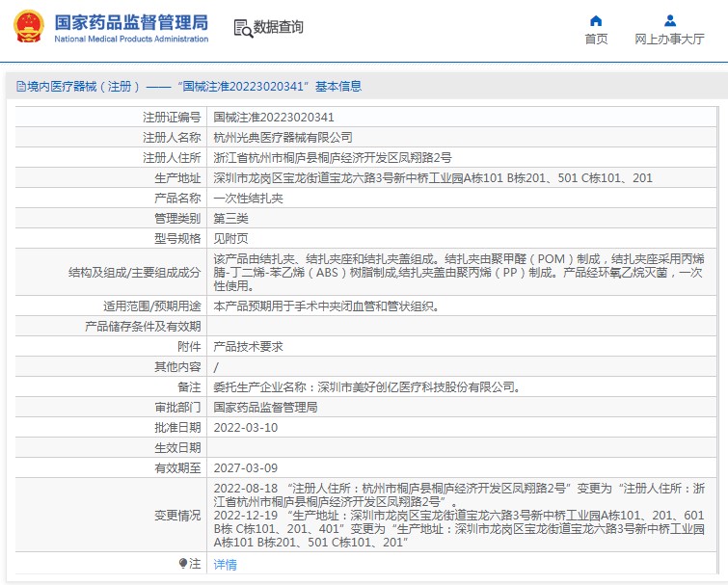Select 见附页 model specification value
The height and width of the screenshot is (585, 728).
230,238
